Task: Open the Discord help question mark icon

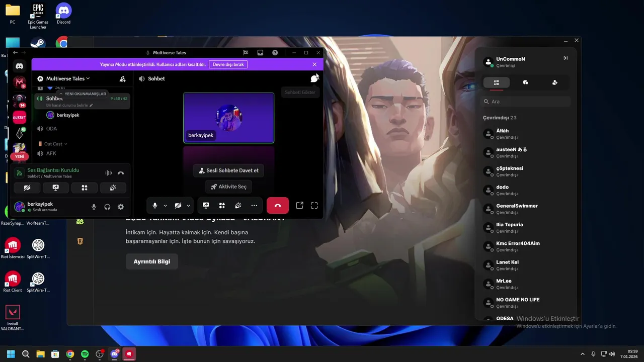Action: [x=275, y=52]
